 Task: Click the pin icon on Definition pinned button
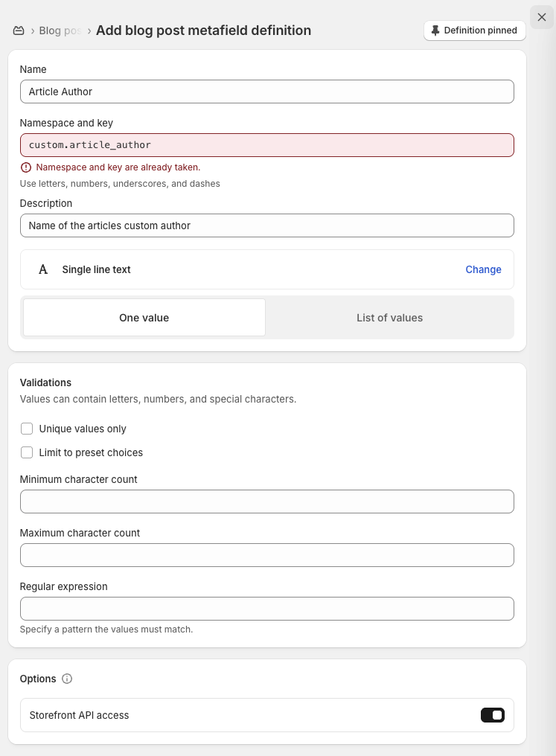(435, 31)
